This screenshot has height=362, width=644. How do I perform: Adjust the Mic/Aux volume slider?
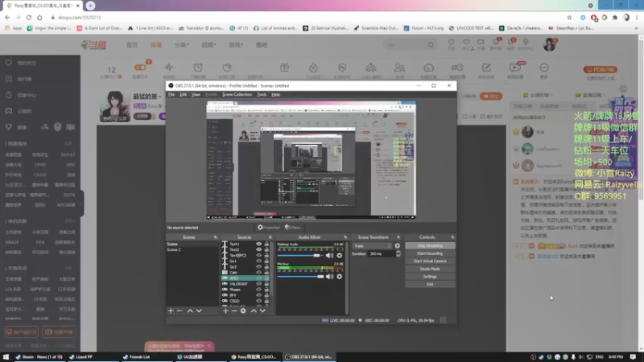pyautogui.click(x=300, y=277)
